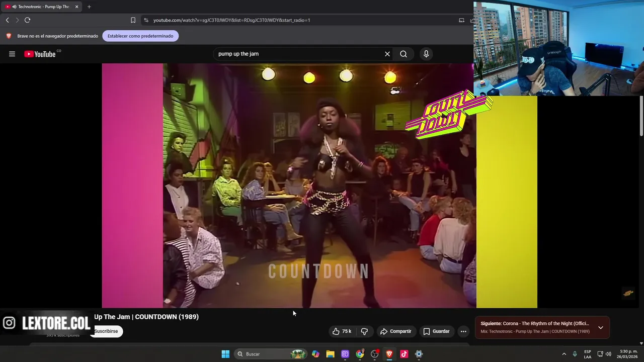Screen dimensions: 644x362
Task: Expand the Siguiente mix queue chevron
Action: [x=600, y=327]
